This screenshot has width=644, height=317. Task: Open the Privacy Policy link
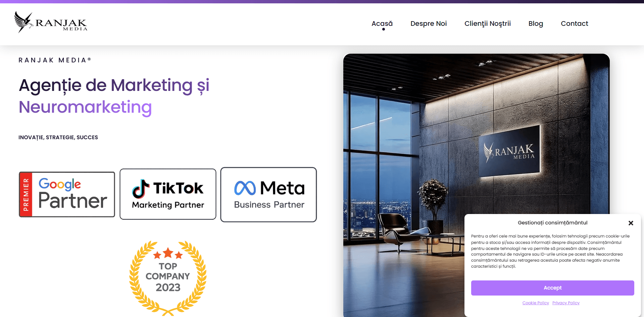tap(566, 303)
